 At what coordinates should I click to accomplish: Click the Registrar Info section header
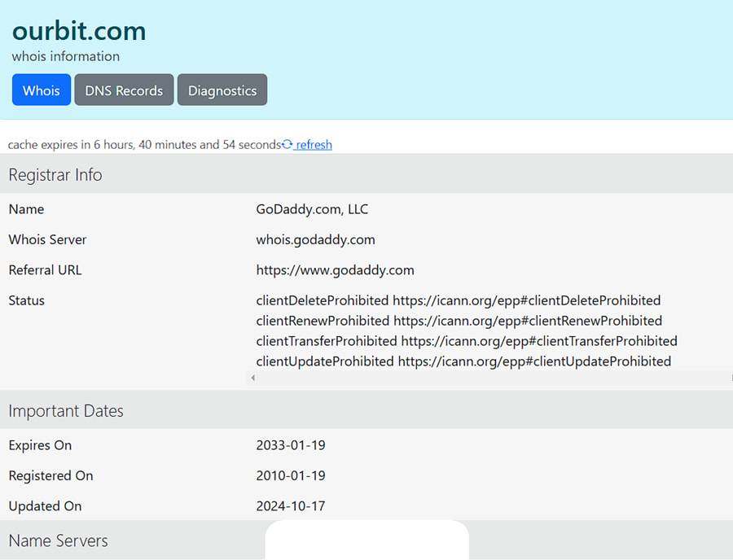coord(366,174)
